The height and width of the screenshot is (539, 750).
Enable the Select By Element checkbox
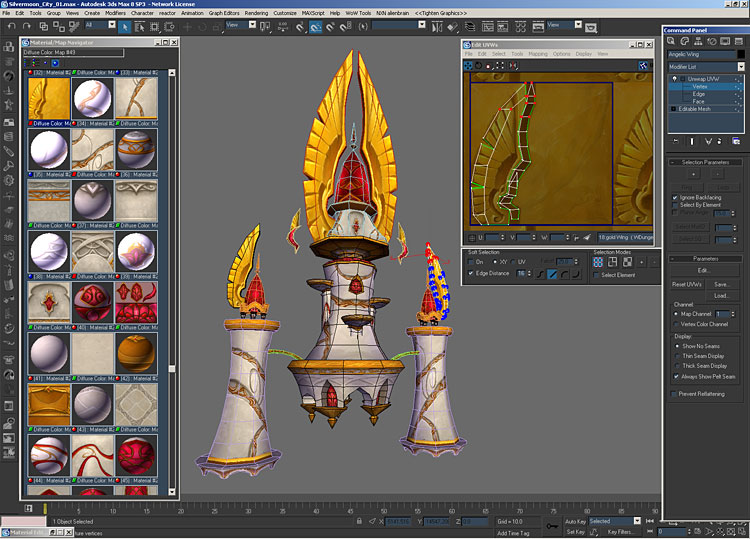click(675, 205)
